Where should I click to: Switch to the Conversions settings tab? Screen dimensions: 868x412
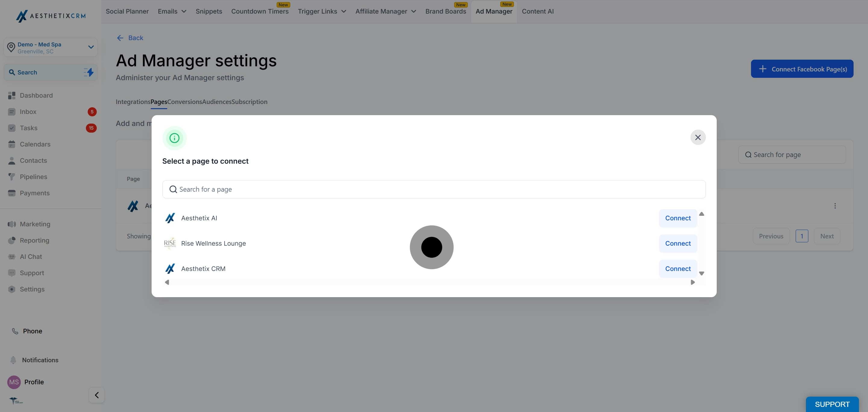coord(185,102)
